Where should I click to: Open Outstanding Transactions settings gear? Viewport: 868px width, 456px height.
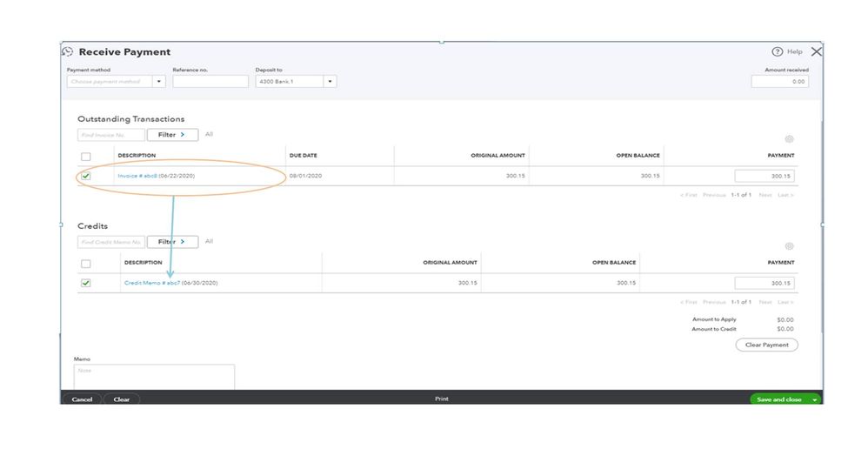click(790, 139)
